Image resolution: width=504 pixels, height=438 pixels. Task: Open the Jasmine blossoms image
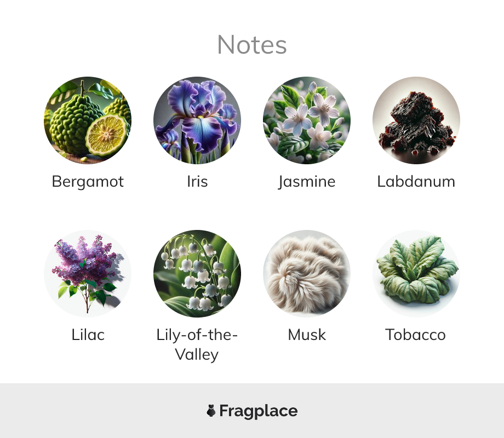pyautogui.click(x=307, y=120)
